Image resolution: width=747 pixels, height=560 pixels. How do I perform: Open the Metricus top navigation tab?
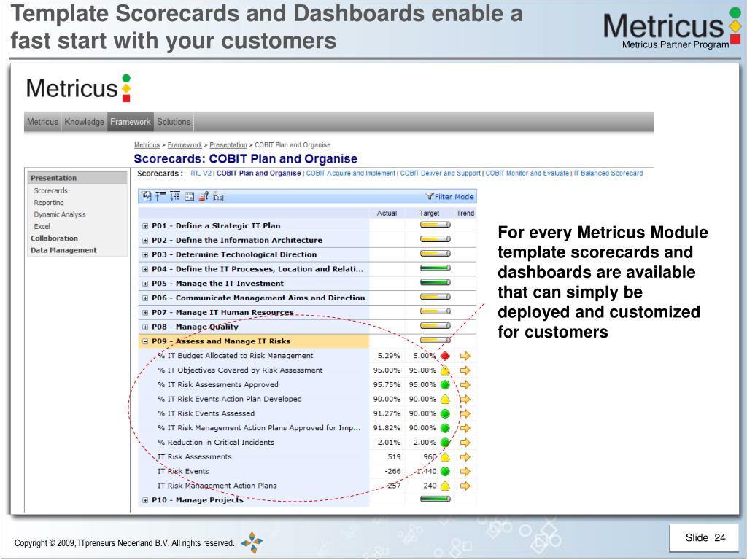coord(42,122)
